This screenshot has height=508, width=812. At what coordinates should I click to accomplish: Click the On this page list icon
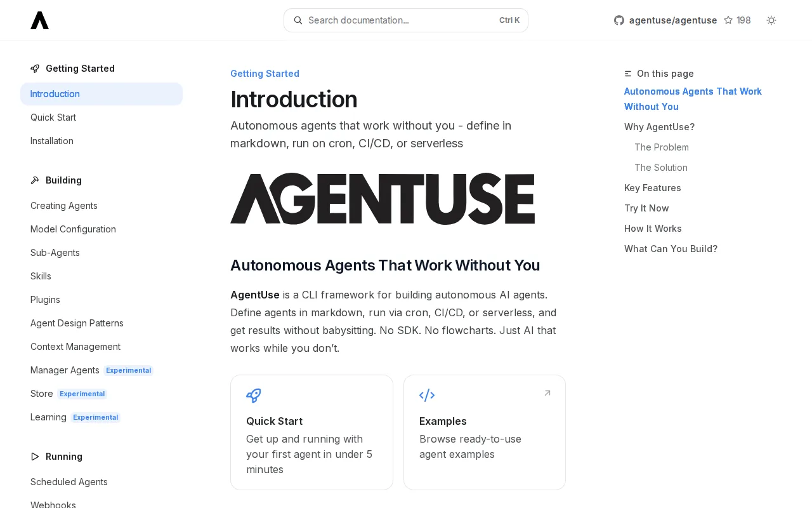point(628,74)
